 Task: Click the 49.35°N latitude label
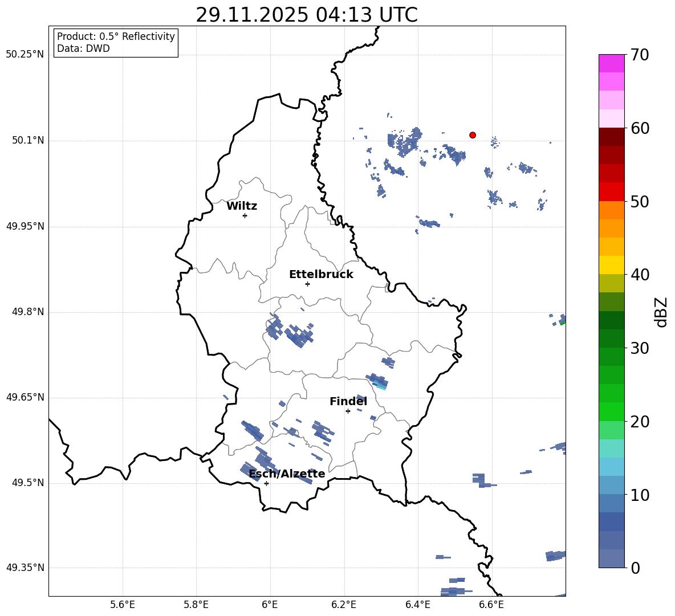pos(25,568)
